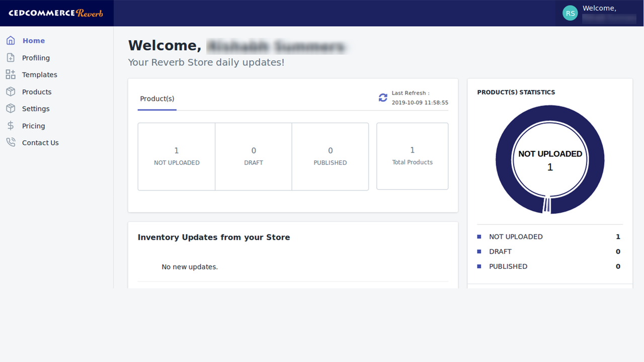Image resolution: width=644 pixels, height=362 pixels.
Task: Select the Pricing dollar-sign icon
Action: [x=11, y=125]
